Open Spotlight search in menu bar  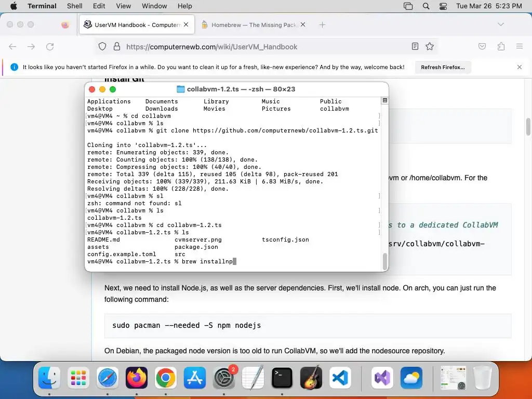pyautogui.click(x=426, y=6)
